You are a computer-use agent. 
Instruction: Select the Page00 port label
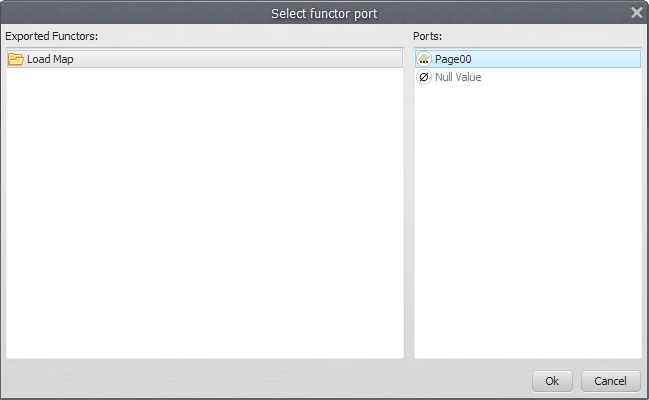pos(453,59)
